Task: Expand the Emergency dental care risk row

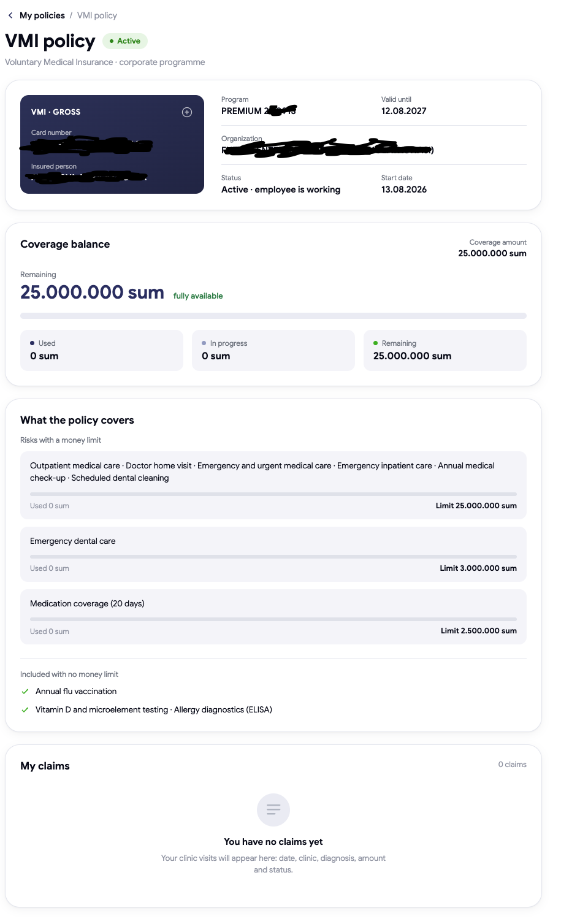Action: (x=273, y=554)
